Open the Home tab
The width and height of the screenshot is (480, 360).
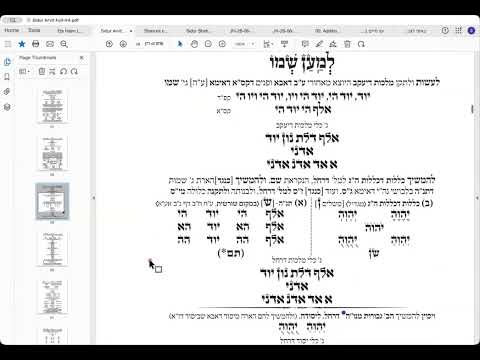(x=12, y=30)
